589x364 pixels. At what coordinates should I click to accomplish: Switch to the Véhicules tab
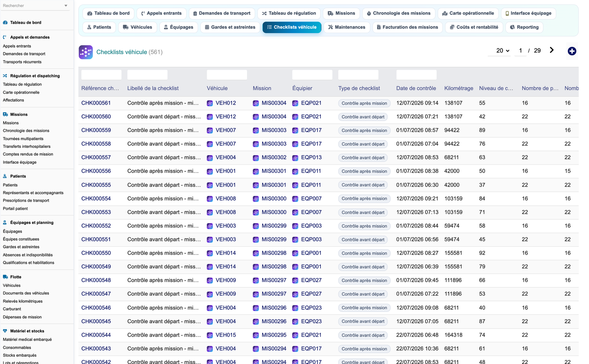138,27
